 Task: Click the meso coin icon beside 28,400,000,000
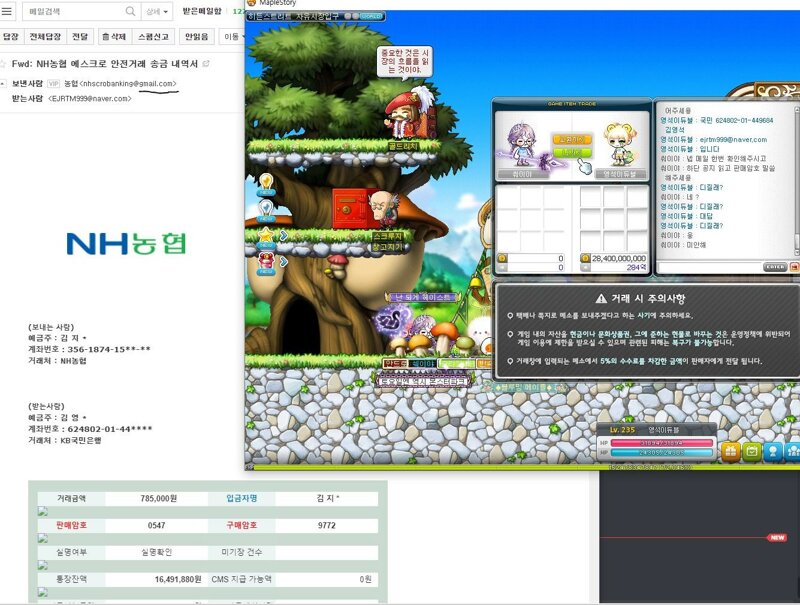coord(585,259)
